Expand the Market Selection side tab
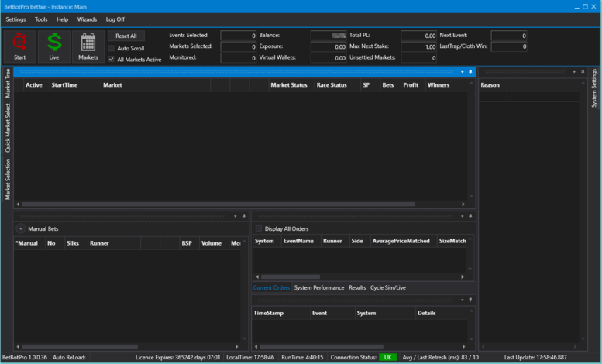Screen dimensions: 602x364 click(x=8, y=180)
